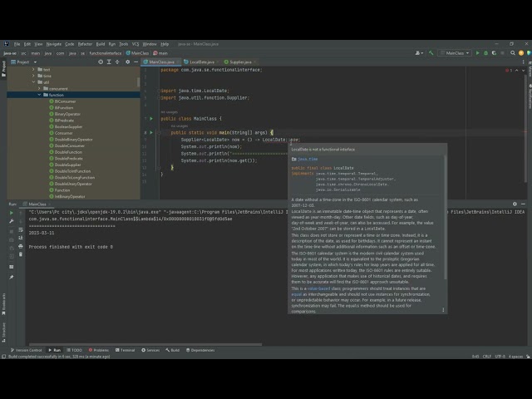
Task: Hide the Project panel with minus icon
Action: click(136, 62)
